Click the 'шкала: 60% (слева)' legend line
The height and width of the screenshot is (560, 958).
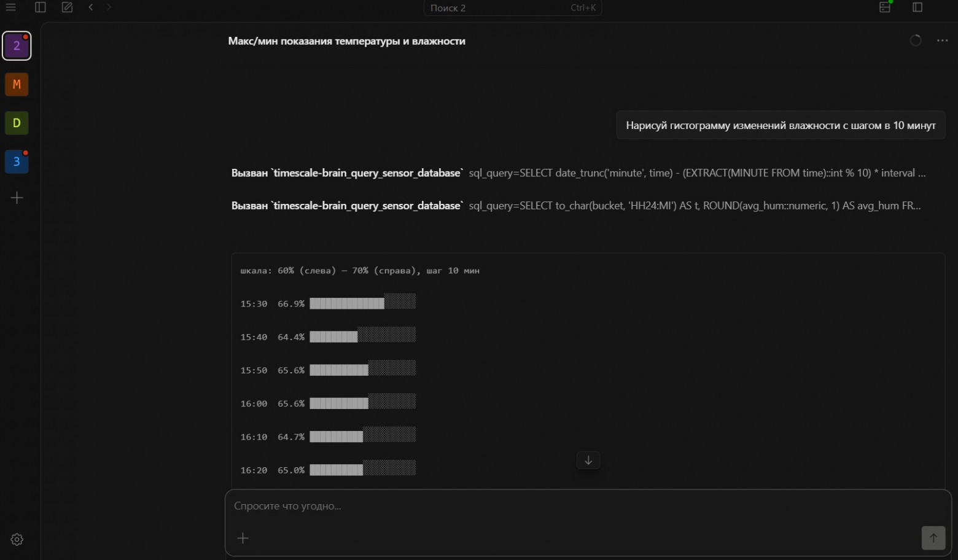pyautogui.click(x=360, y=271)
